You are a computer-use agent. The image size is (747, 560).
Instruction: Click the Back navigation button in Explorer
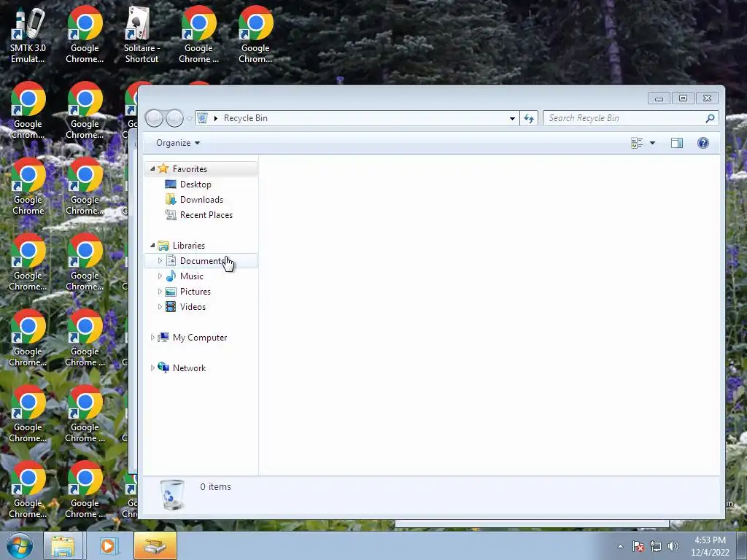tap(155, 118)
